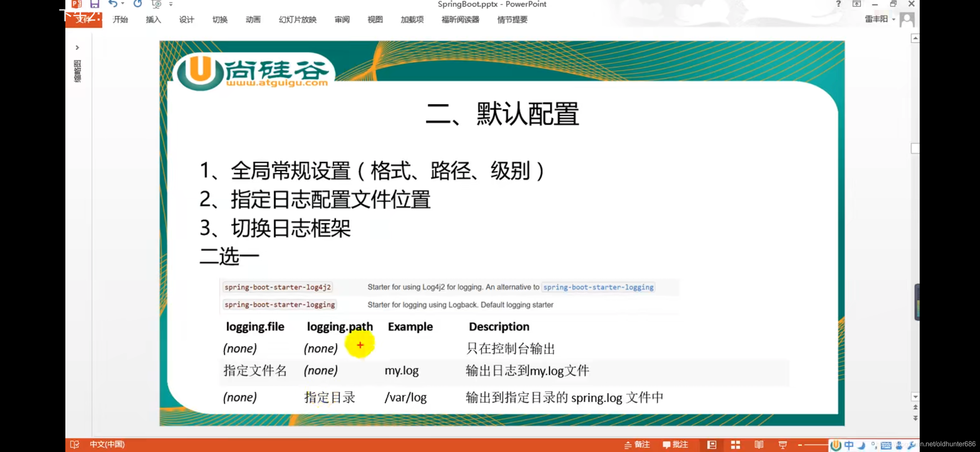This screenshot has width=980, height=452.
Task: Open Slide Sorter view
Action: coord(735,444)
